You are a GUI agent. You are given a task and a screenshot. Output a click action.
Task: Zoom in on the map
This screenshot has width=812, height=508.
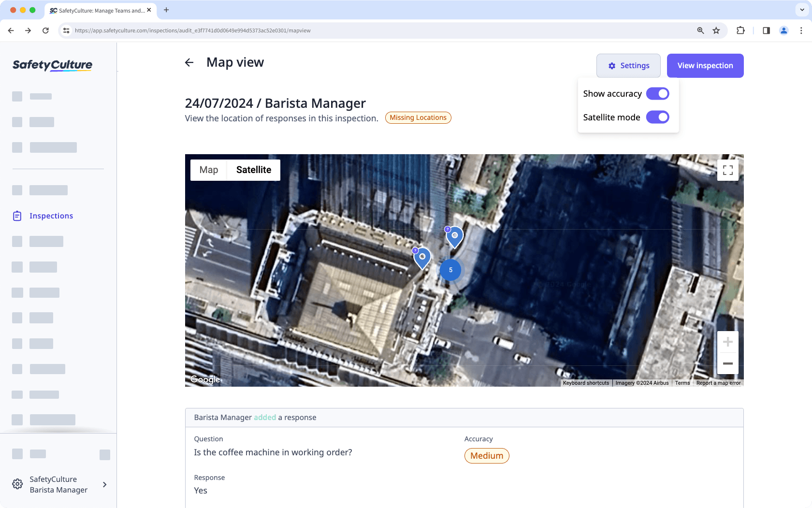point(727,342)
